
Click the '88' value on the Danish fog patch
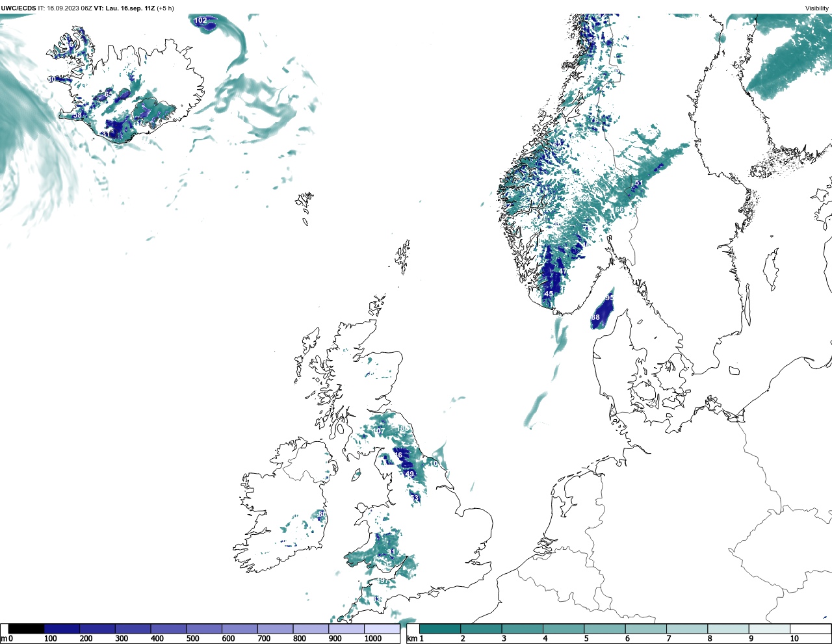coord(595,317)
